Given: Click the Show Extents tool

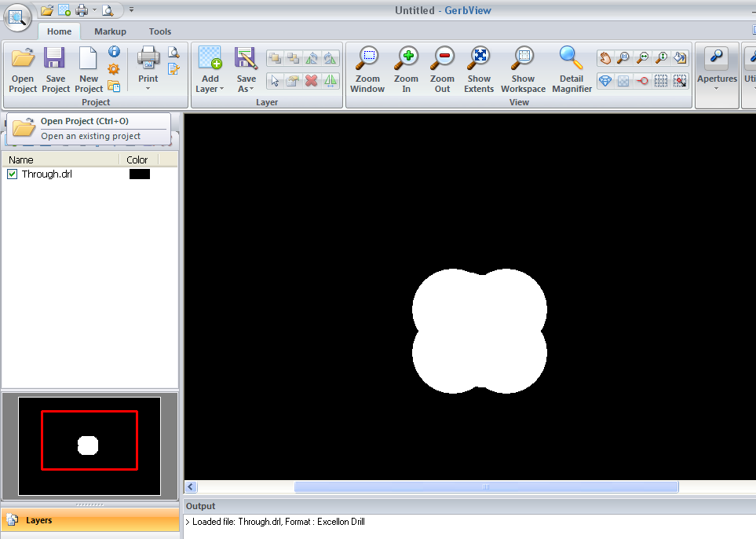Looking at the screenshot, I should (x=479, y=70).
